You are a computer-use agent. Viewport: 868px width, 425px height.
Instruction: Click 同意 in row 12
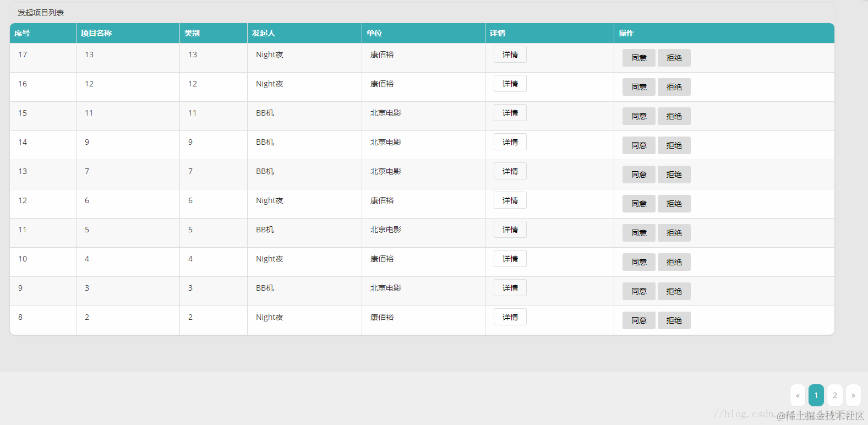click(638, 204)
